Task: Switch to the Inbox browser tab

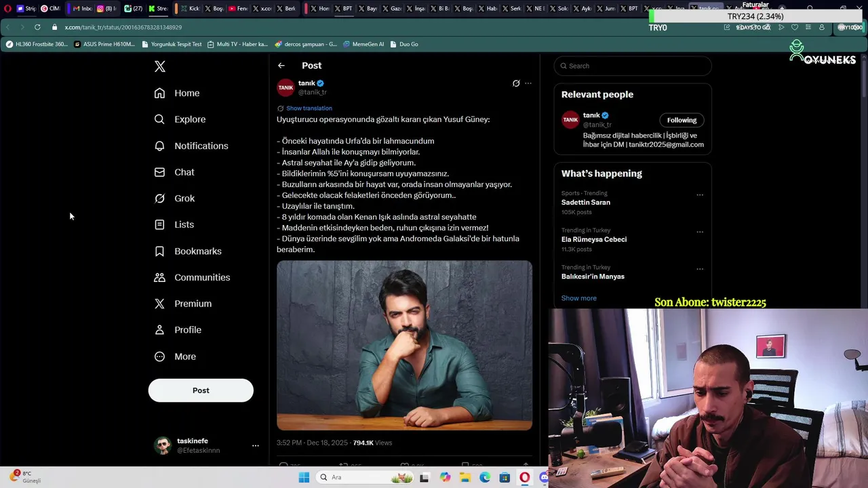Action: 83,8
